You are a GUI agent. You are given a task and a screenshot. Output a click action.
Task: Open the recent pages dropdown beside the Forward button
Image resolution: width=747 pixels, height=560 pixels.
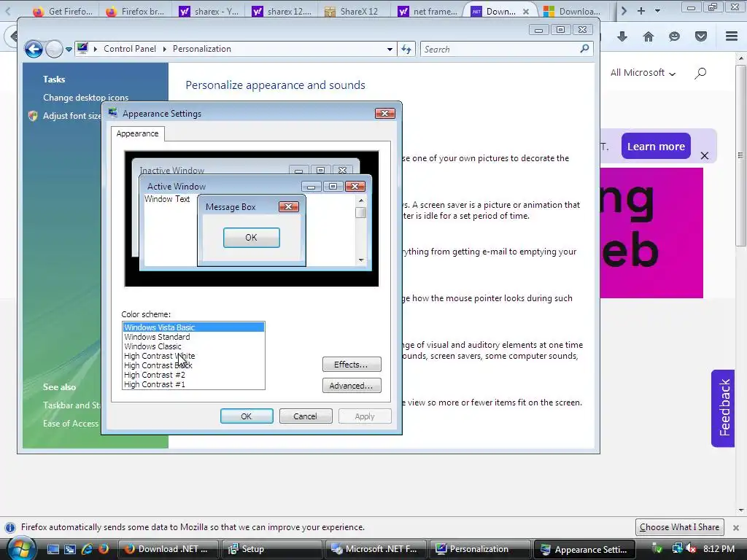point(69,50)
